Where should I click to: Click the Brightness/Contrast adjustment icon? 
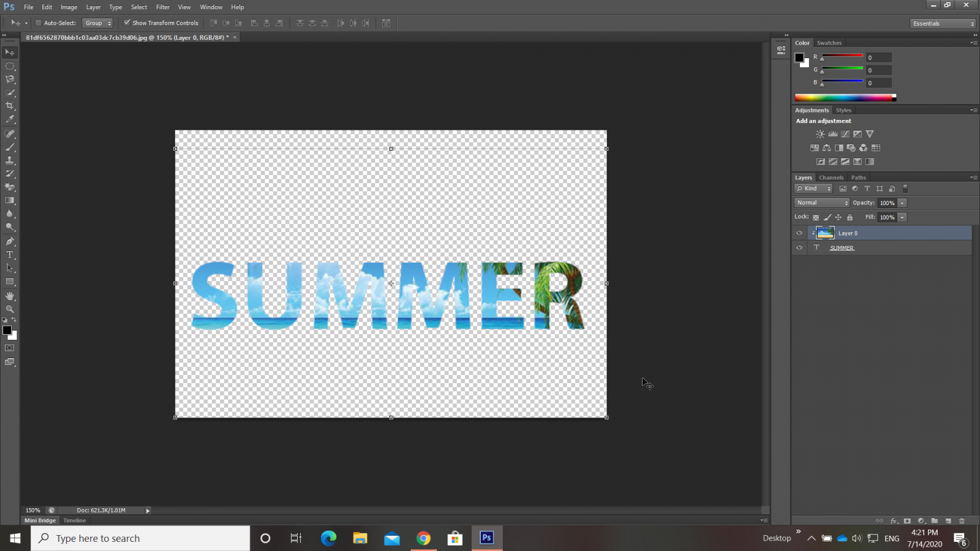[x=820, y=134]
